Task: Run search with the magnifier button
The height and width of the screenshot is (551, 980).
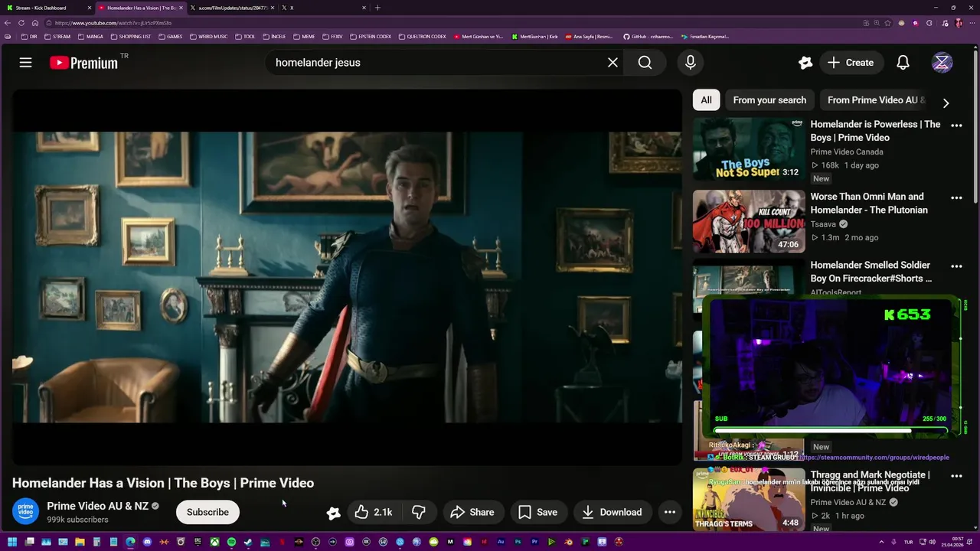Action: pyautogui.click(x=645, y=63)
